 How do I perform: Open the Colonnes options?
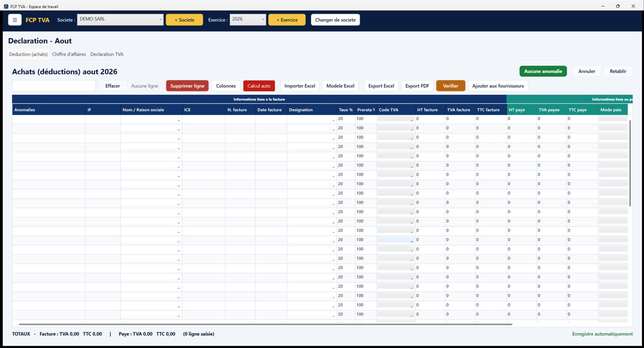[x=226, y=86]
